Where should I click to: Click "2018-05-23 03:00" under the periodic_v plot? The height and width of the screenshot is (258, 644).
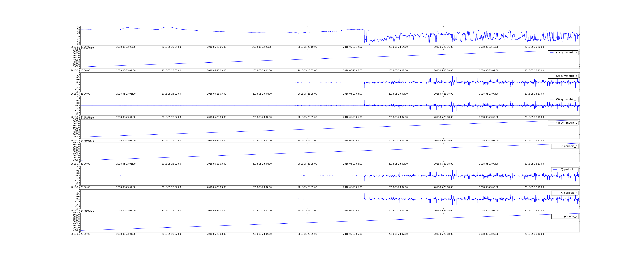[217, 234]
